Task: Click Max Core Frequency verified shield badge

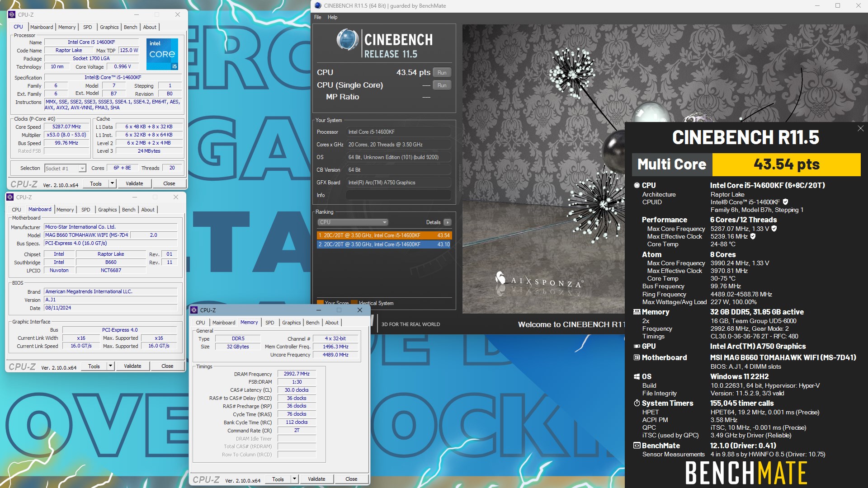Action: 774,229
